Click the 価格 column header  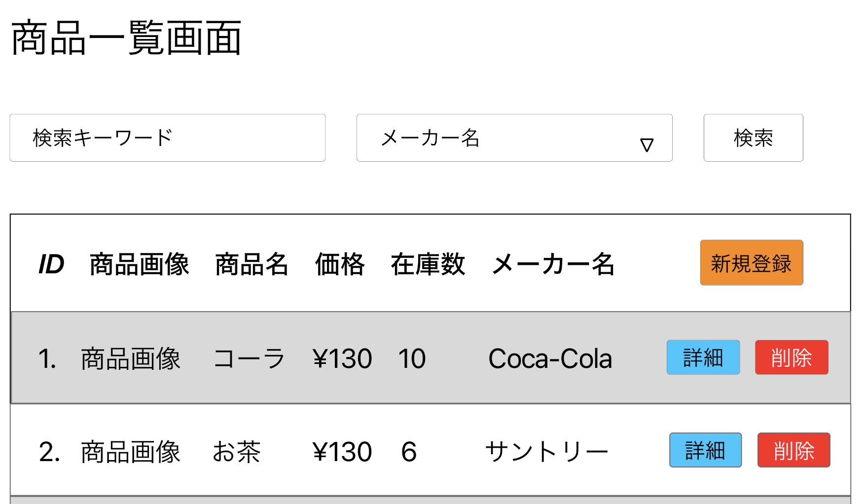(x=340, y=264)
